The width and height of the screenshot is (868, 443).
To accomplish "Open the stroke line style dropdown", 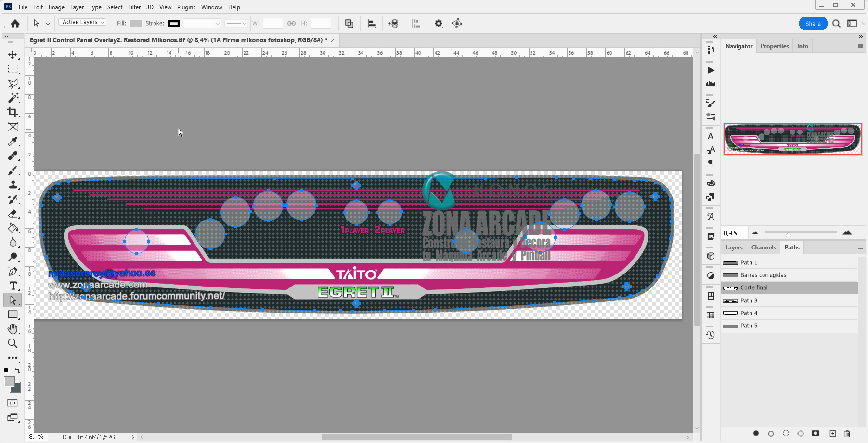I will (x=236, y=24).
